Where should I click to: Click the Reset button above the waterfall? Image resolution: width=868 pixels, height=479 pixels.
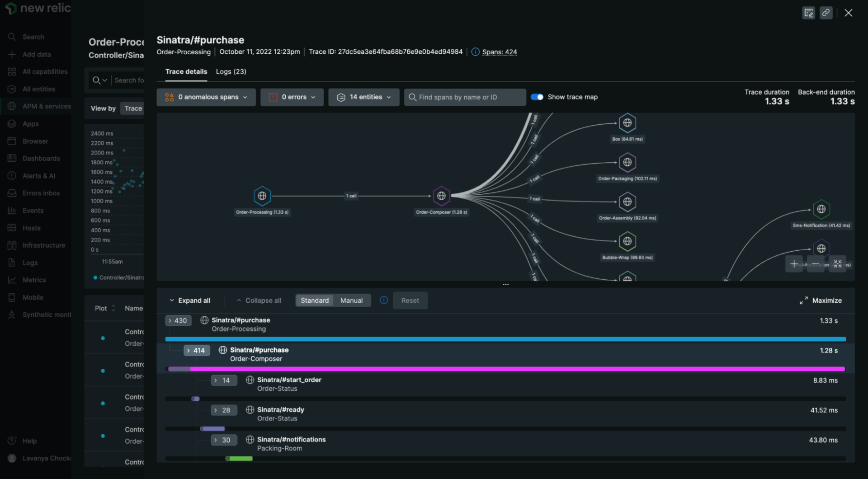(x=410, y=300)
